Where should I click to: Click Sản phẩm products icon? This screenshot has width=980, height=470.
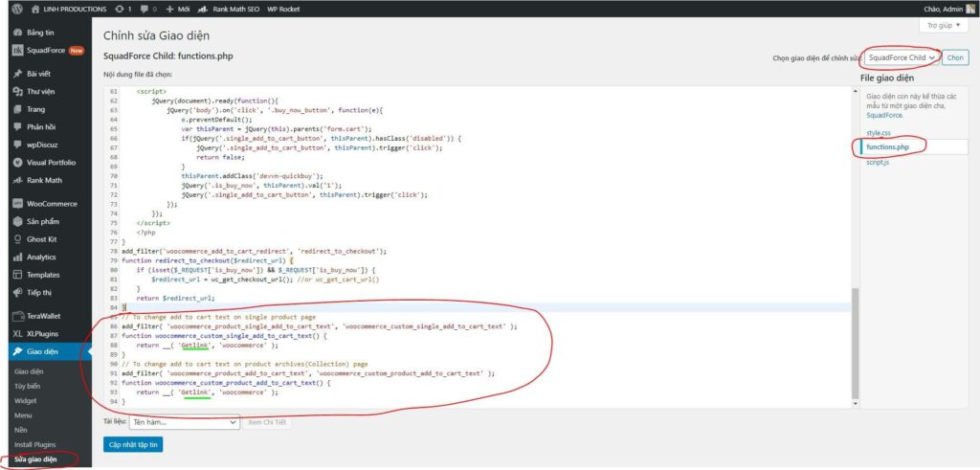pyautogui.click(x=18, y=221)
